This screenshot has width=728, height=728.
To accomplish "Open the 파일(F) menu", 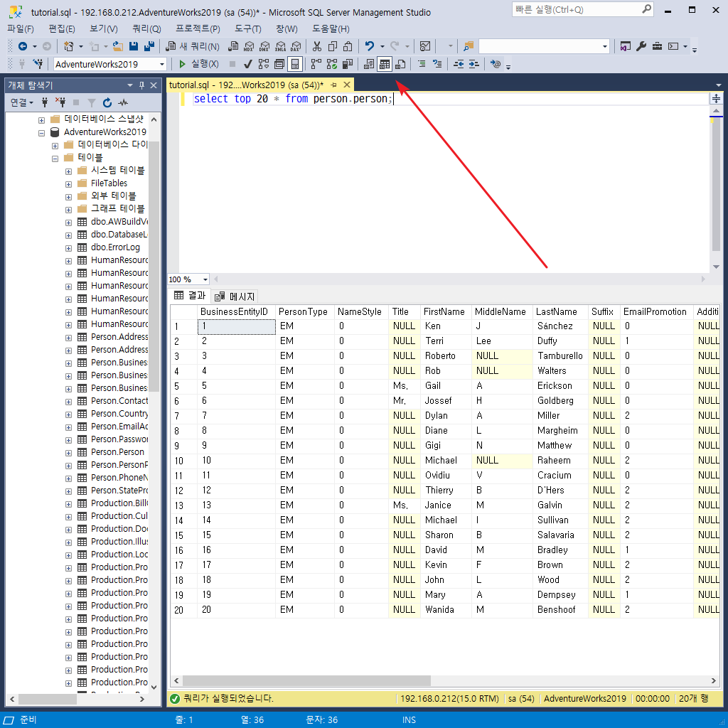I will [21, 28].
